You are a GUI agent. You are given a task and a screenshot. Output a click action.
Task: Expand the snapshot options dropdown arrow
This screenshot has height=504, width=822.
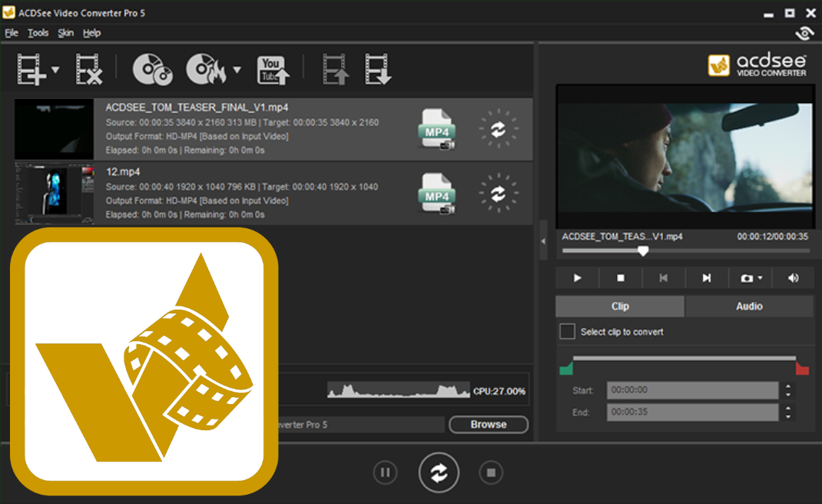pyautogui.click(x=760, y=278)
